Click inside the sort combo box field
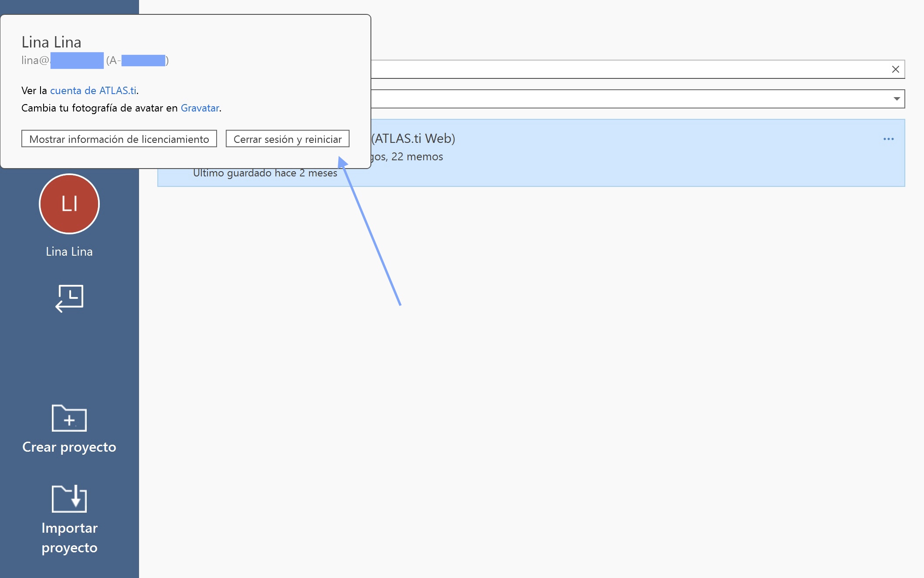Screen dimensions: 924x578 pos(610,99)
